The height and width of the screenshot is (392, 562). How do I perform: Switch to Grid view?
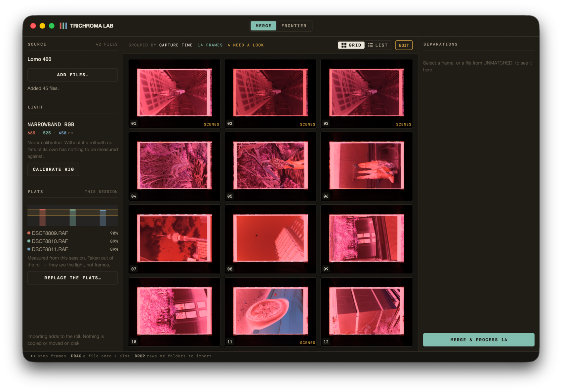(x=351, y=45)
